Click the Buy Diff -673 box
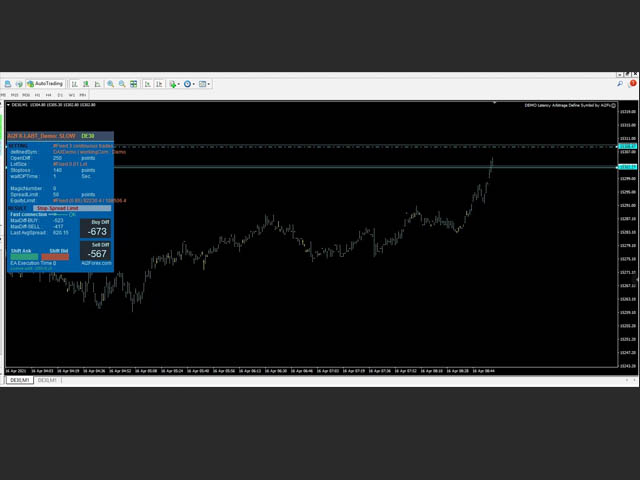The image size is (640, 480). (96, 229)
